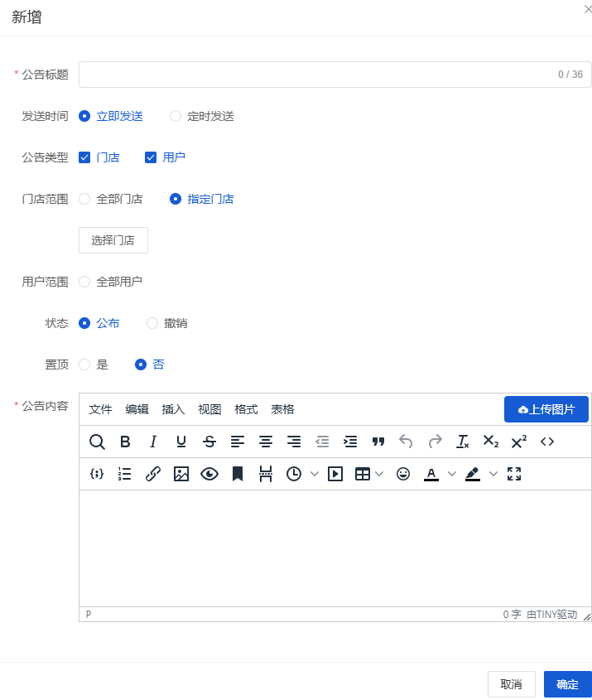Focus the 公告标题 input field

tap(335, 75)
